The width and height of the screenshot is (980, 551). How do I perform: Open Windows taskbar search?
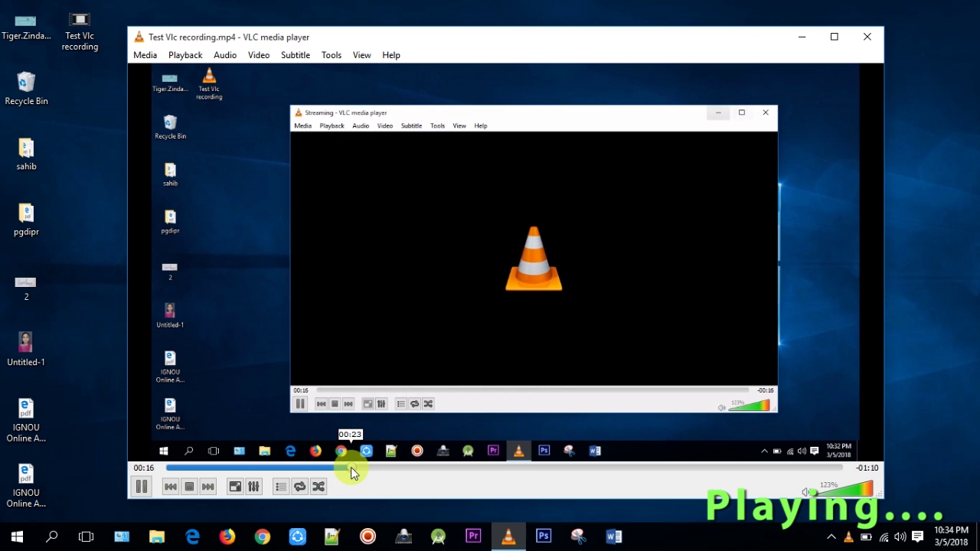point(51,536)
